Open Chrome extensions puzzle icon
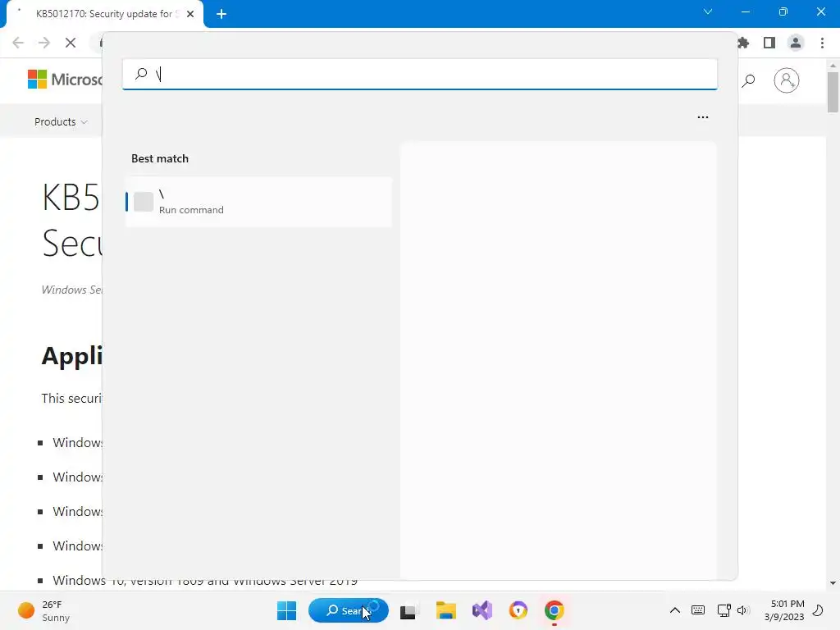Viewport: 840px width, 630px height. (743, 43)
